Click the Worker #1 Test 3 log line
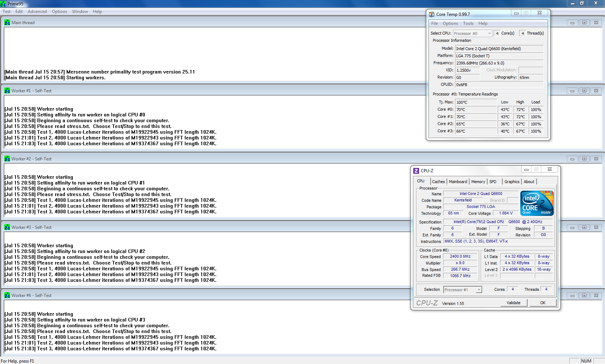 [x=111, y=144]
